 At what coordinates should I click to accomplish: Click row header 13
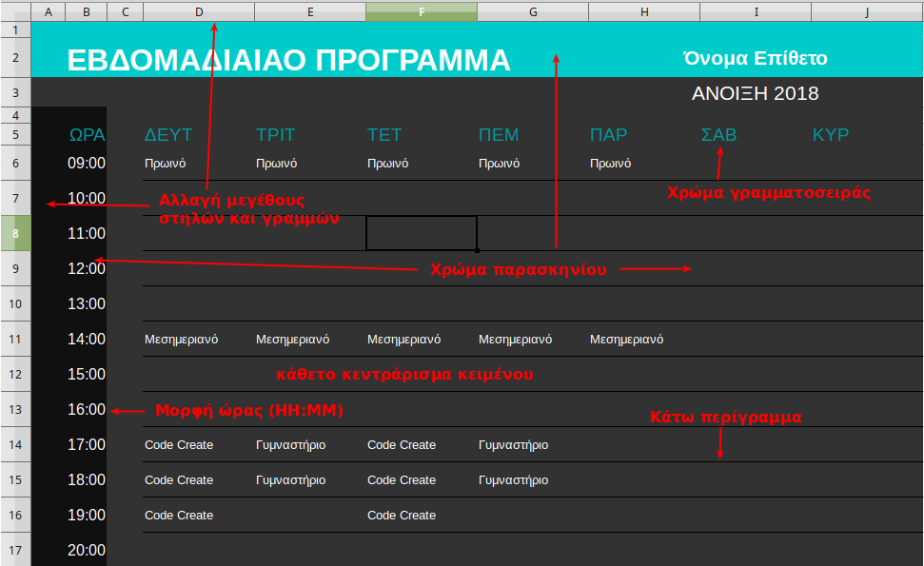tap(15, 409)
